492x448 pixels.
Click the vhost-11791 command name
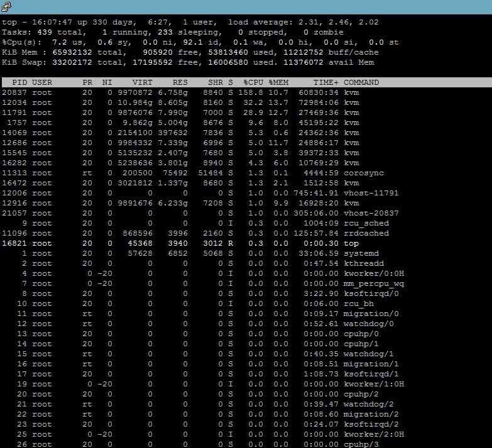pyautogui.click(x=371, y=193)
